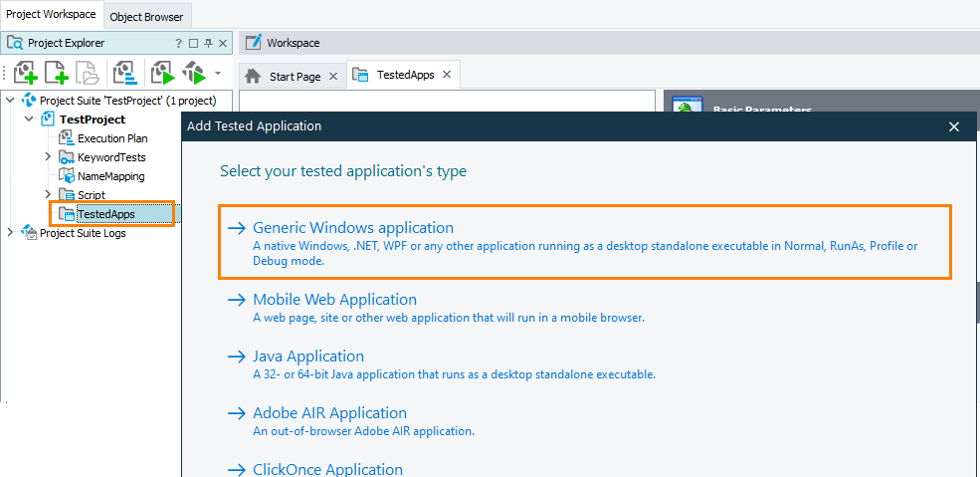Pin the Project Explorer panel
Image resolution: width=980 pixels, height=477 pixels.
(209, 43)
